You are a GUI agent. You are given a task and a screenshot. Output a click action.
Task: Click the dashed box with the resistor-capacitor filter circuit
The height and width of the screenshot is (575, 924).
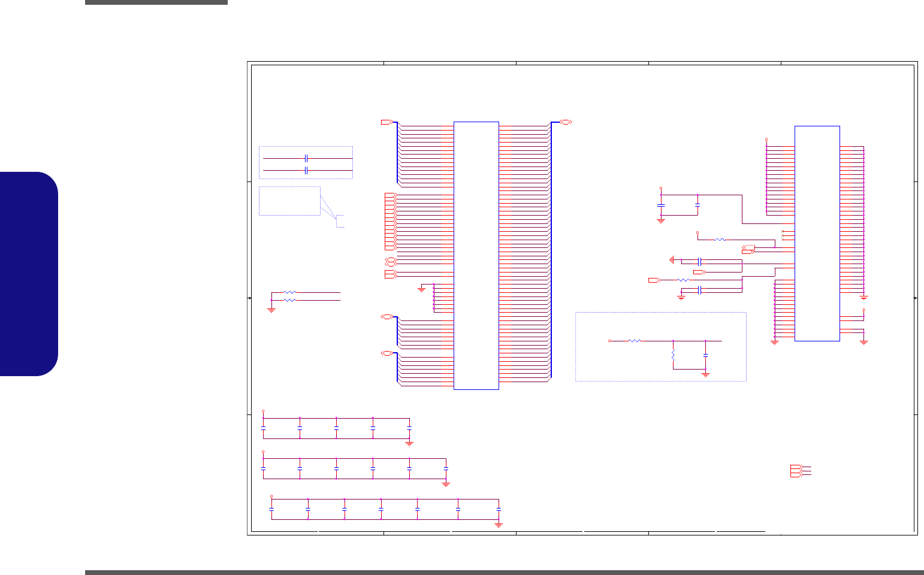point(660,347)
